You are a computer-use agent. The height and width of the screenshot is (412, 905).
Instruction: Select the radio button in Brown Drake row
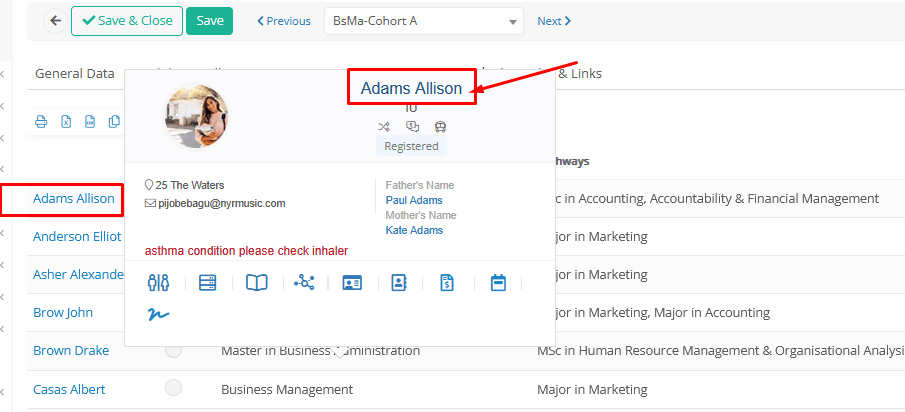pyautogui.click(x=174, y=350)
